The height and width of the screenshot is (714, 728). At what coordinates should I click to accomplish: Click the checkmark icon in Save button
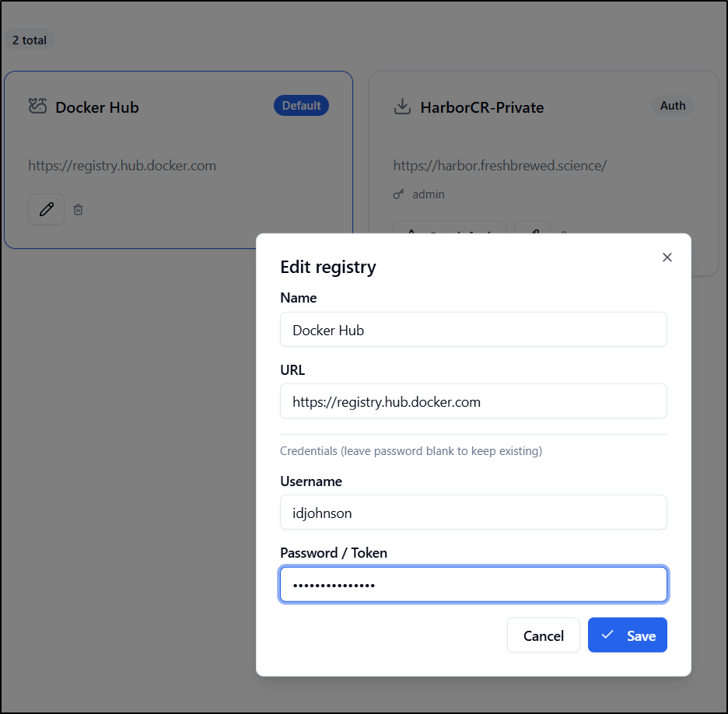(607, 635)
